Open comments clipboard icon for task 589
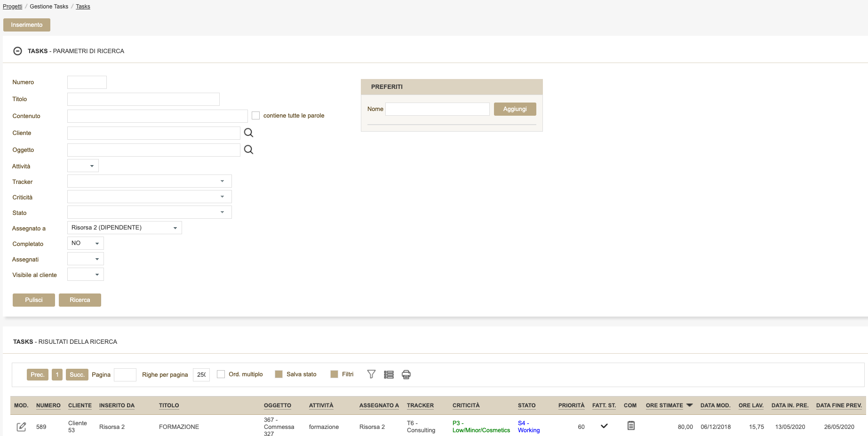The height and width of the screenshot is (436, 868). (x=631, y=426)
